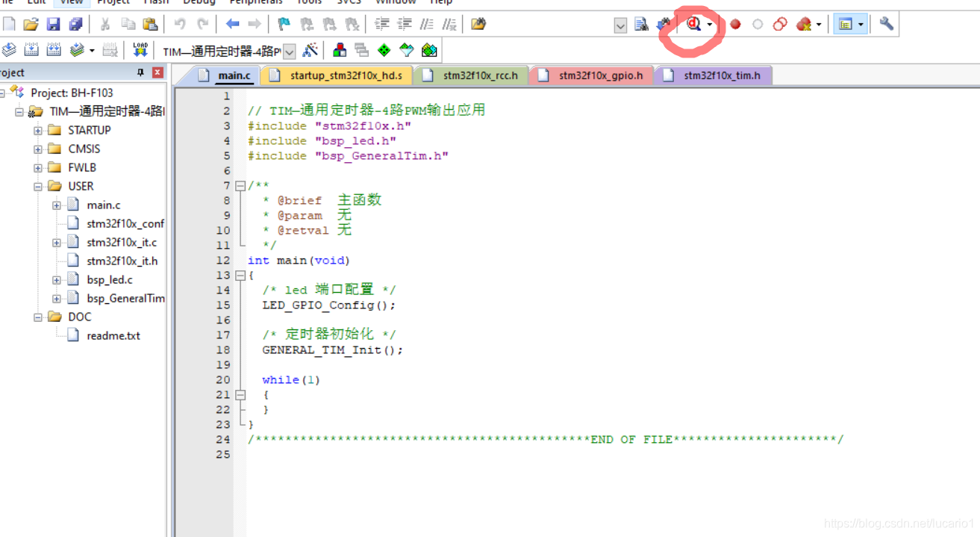Switch to the main.c tab

click(225, 75)
